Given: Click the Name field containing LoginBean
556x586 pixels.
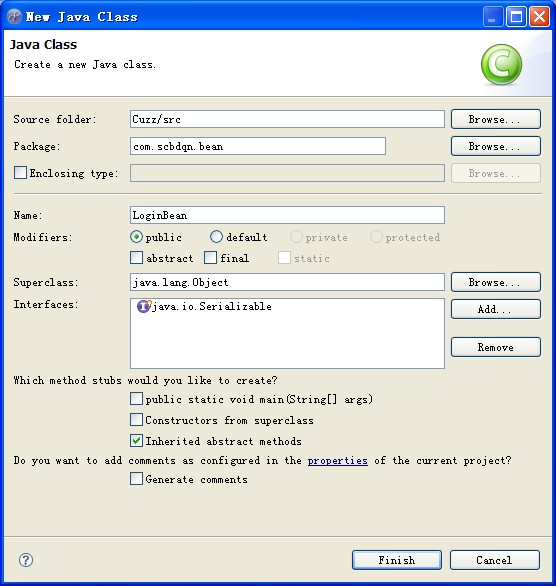Looking at the screenshot, I should [x=287, y=215].
